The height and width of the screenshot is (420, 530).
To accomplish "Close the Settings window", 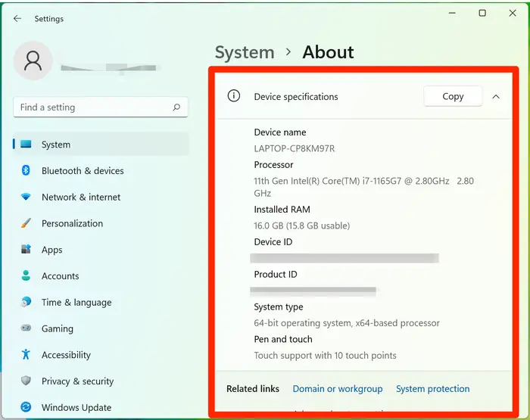I will (513, 13).
